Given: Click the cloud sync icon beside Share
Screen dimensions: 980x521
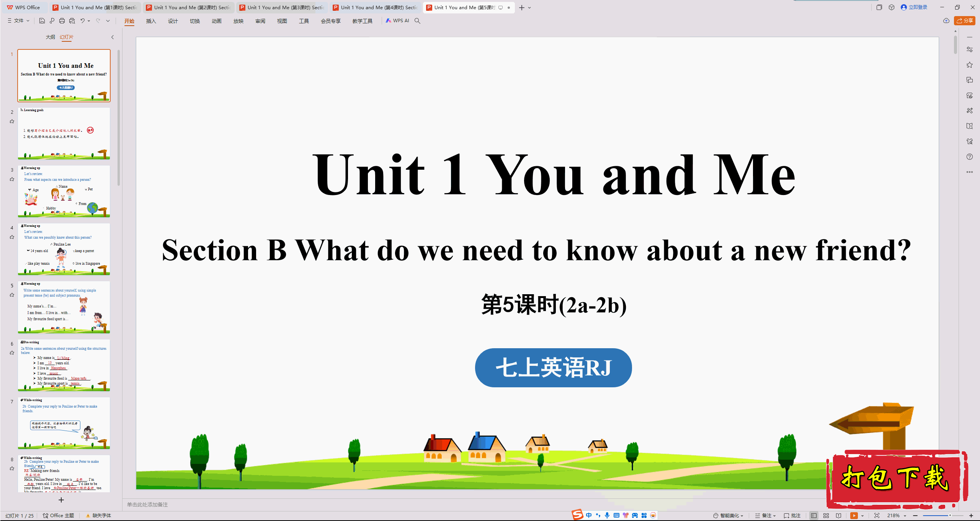Looking at the screenshot, I should (x=946, y=21).
